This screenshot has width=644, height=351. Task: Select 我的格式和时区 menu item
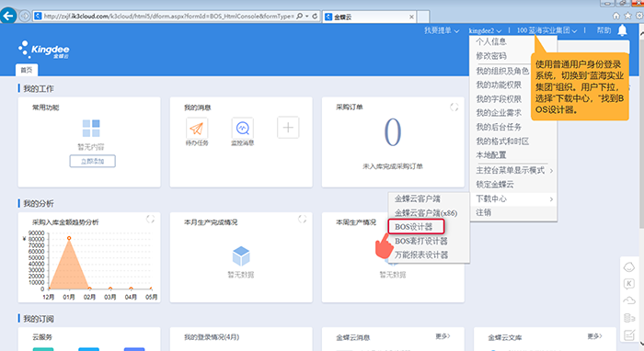[502, 142]
